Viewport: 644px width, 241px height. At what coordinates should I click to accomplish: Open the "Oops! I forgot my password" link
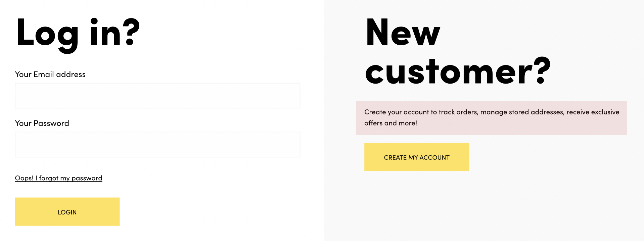58,178
